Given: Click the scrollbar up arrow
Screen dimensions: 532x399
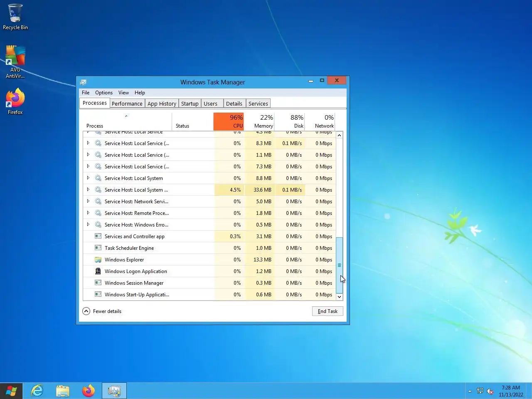Looking at the screenshot, I should point(339,135).
